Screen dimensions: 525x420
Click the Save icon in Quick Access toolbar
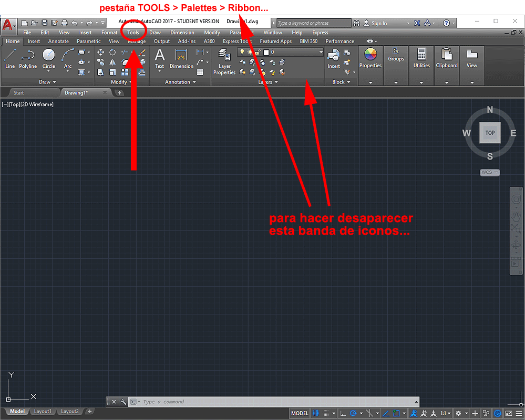pyautogui.click(x=44, y=23)
